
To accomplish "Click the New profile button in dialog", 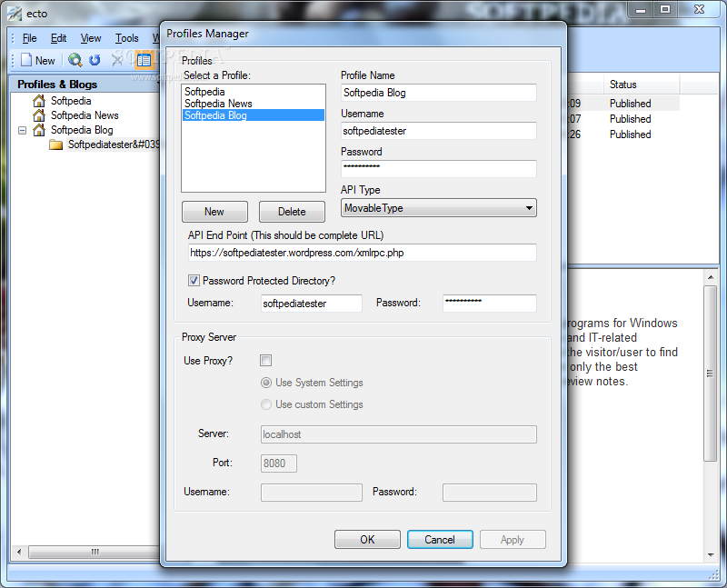I will pos(214,212).
